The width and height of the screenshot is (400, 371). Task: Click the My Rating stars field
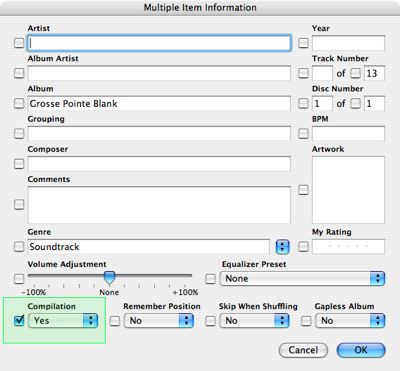click(x=348, y=247)
